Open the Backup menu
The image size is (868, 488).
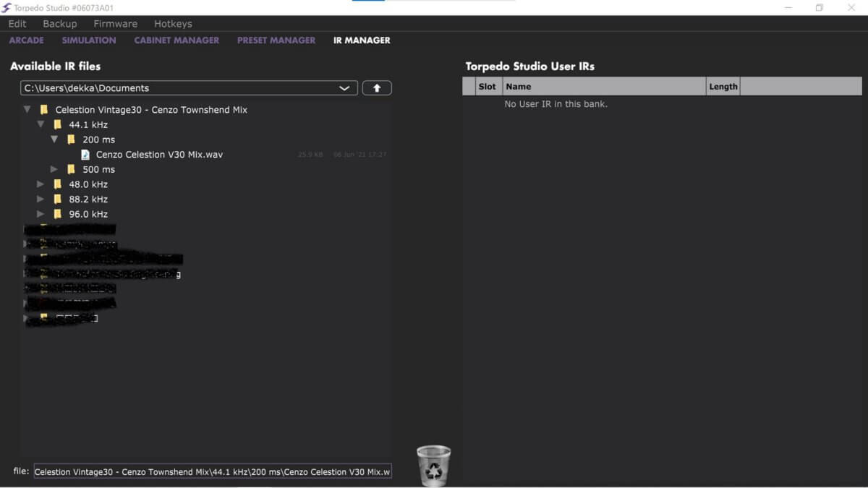(x=60, y=24)
